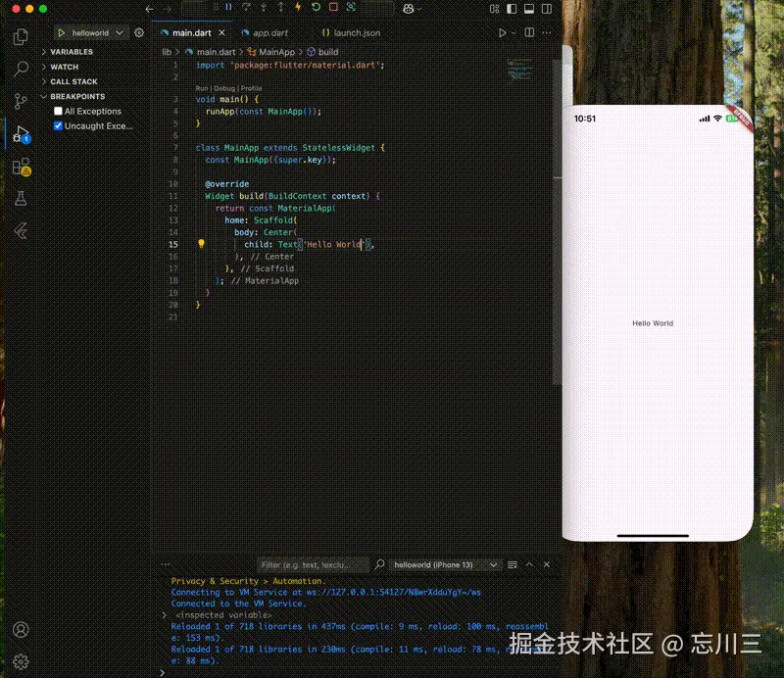This screenshot has width=784, height=678.
Task: Open the Extensions view
Action: tap(21, 167)
